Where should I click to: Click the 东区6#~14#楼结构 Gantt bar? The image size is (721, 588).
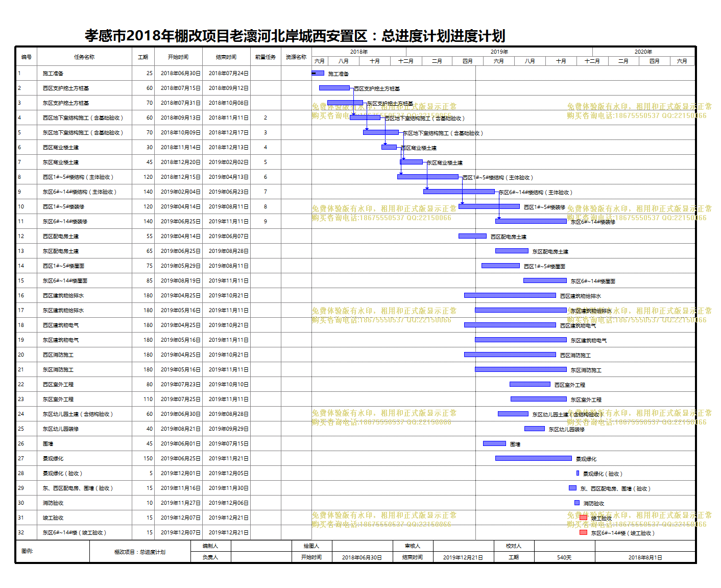[x=459, y=192]
